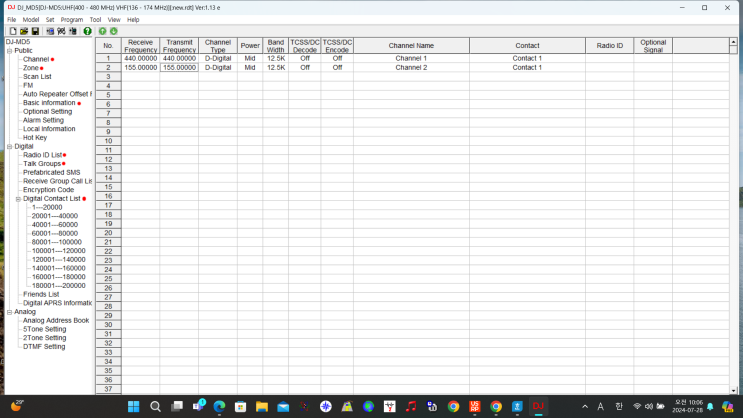Open Encryption Code tree item

tap(48, 190)
